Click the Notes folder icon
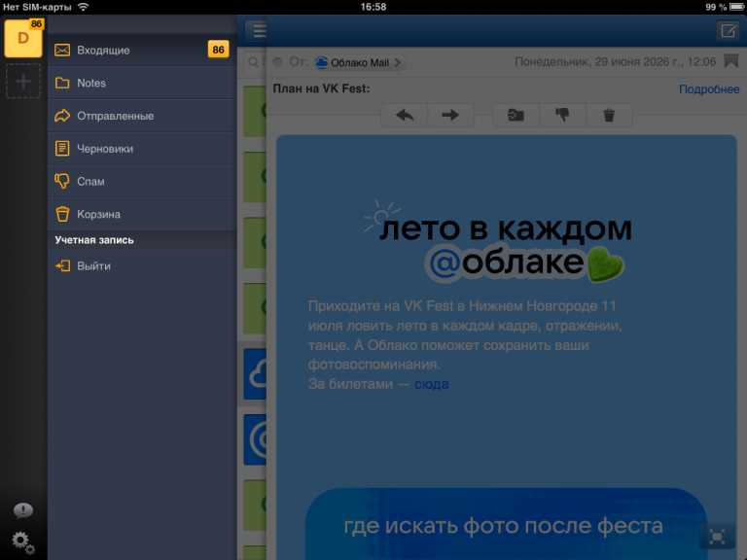The image size is (747, 560). click(62, 83)
